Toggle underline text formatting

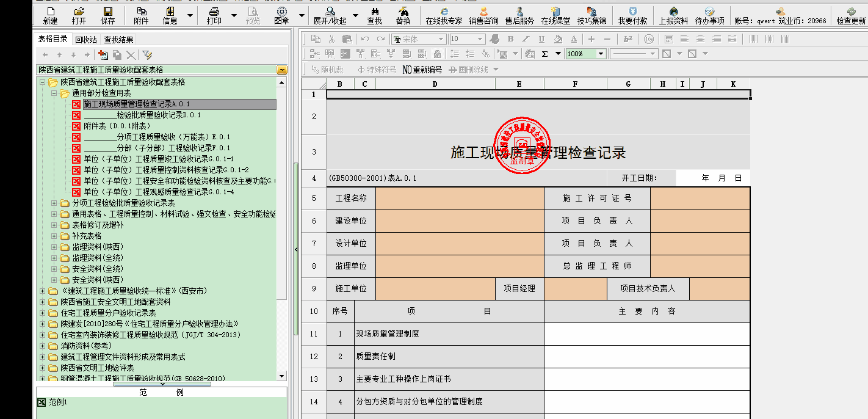coord(541,39)
